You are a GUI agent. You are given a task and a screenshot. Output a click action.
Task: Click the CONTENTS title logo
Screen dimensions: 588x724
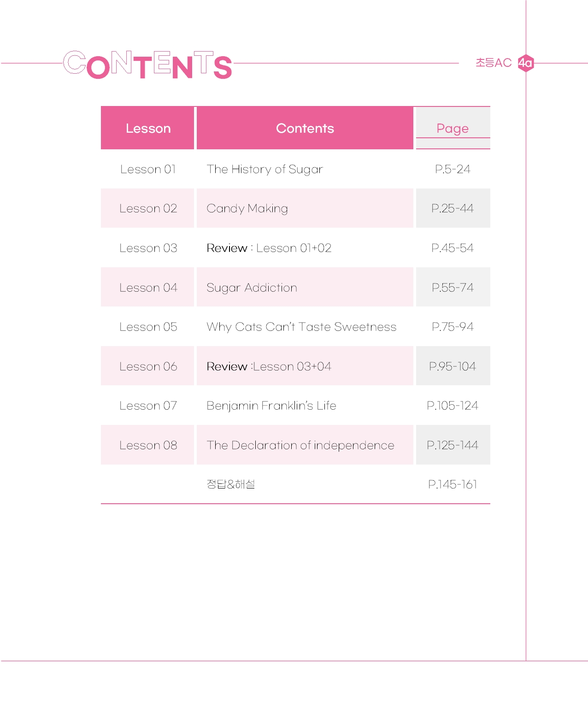pos(147,65)
